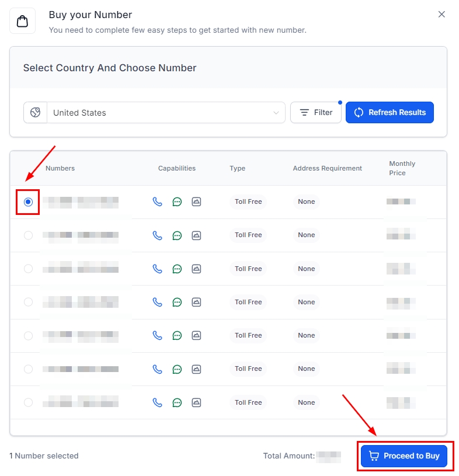Click the Monthly Price column header
The width and height of the screenshot is (459, 476).
[402, 168]
